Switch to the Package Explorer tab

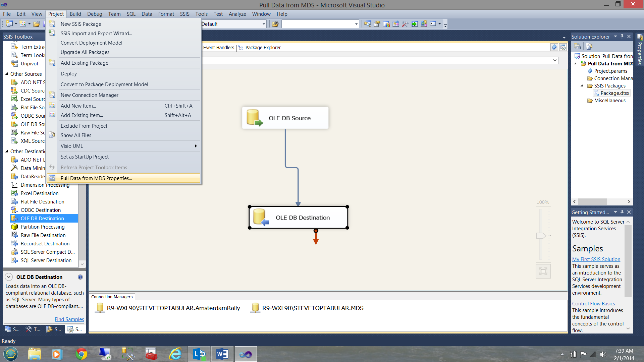263,48
